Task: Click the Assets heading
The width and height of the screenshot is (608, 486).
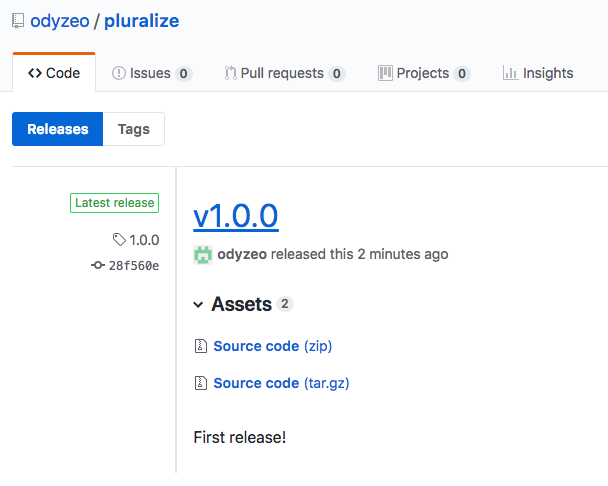Action: point(241,304)
